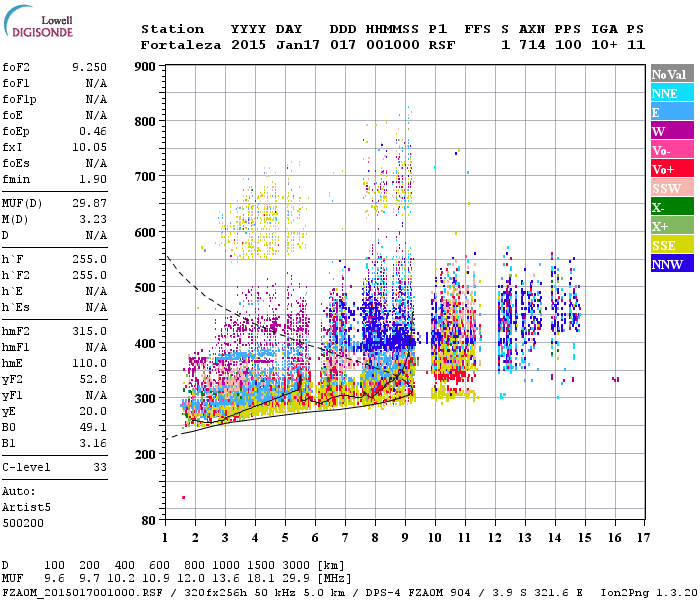Select the Vo- pink legend swatch
The height and width of the screenshot is (600, 700).
pos(672,150)
